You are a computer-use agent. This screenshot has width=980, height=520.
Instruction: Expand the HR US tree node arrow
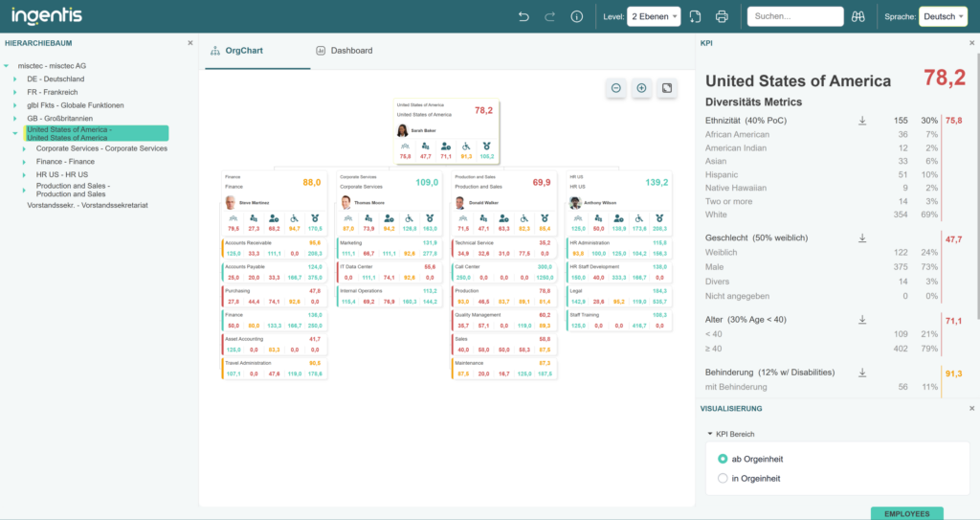[x=24, y=175]
